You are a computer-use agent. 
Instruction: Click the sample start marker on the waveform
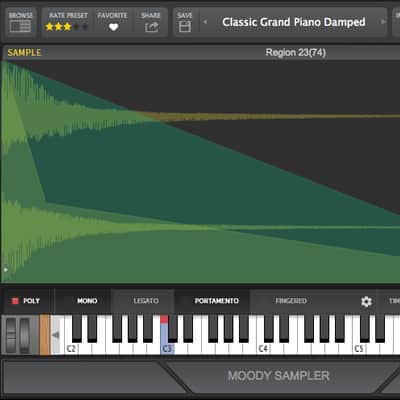click(5, 270)
